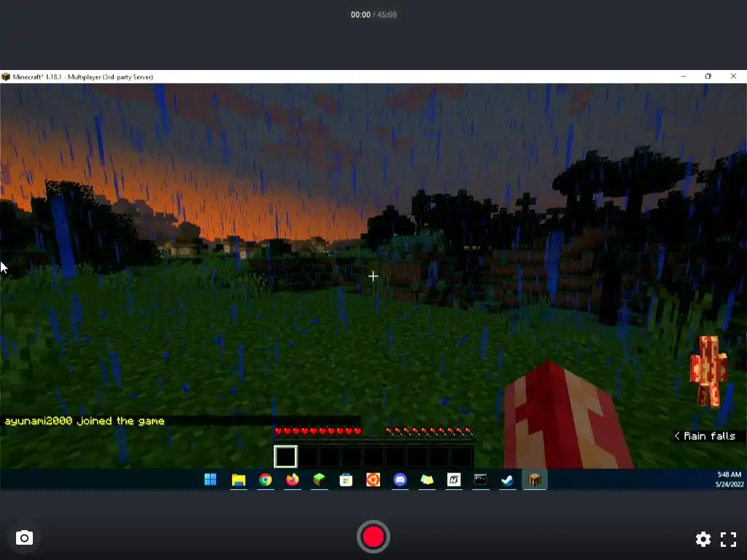Open the terminal icon on the taskbar
The image size is (747, 560).
481,480
